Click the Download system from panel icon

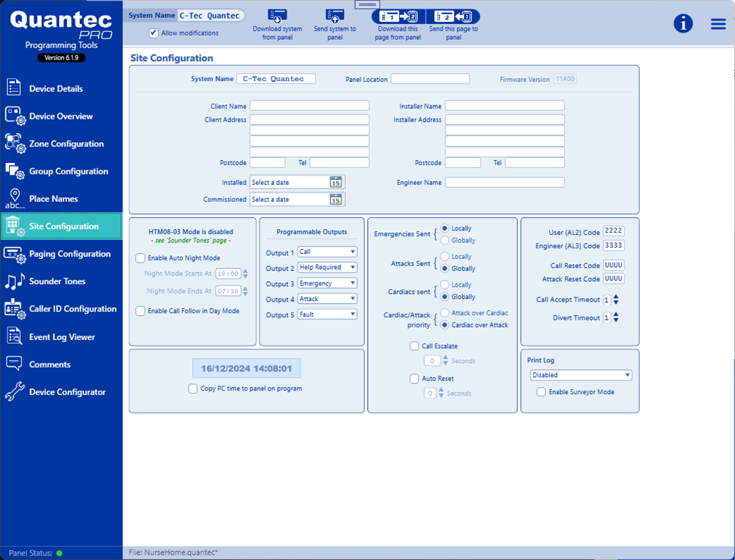277,16
